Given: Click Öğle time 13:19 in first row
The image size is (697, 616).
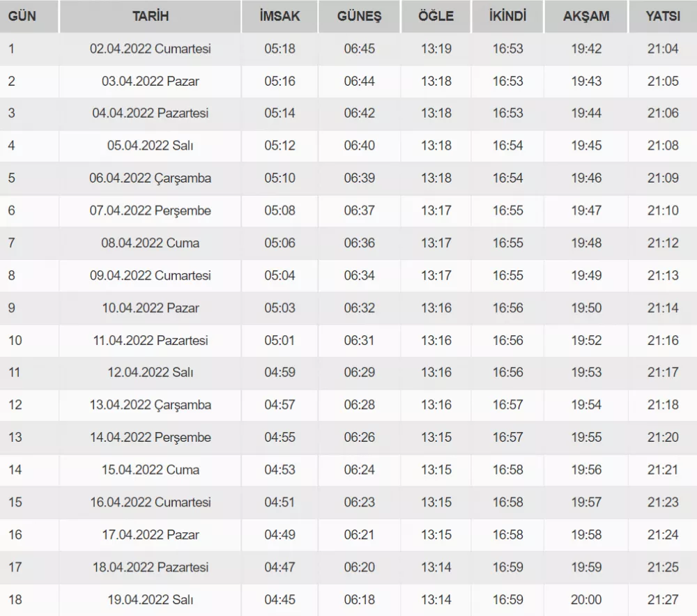Looking at the screenshot, I should (x=436, y=49).
